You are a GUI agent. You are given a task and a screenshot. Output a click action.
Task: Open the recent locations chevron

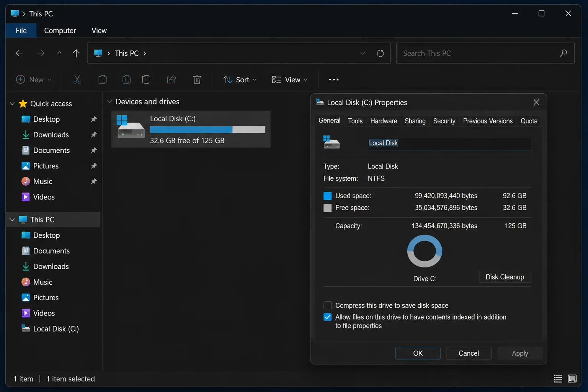point(59,53)
